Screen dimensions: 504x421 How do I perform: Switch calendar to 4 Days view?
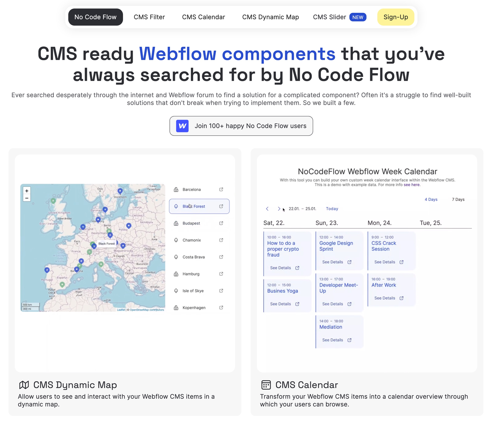[x=431, y=199]
